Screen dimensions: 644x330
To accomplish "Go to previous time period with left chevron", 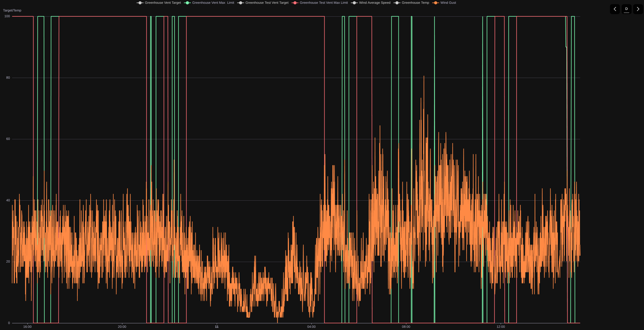I will tap(615, 9).
